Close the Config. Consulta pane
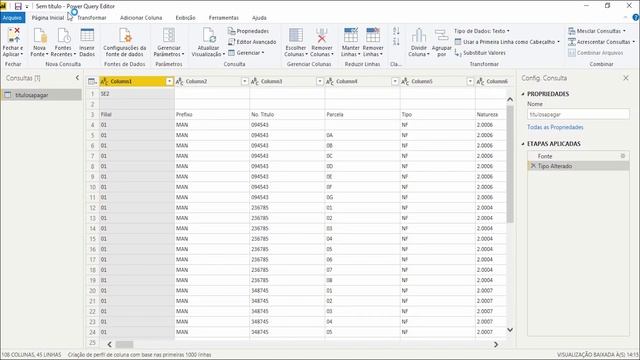Image resolution: width=640 pixels, height=360 pixels. click(x=626, y=78)
